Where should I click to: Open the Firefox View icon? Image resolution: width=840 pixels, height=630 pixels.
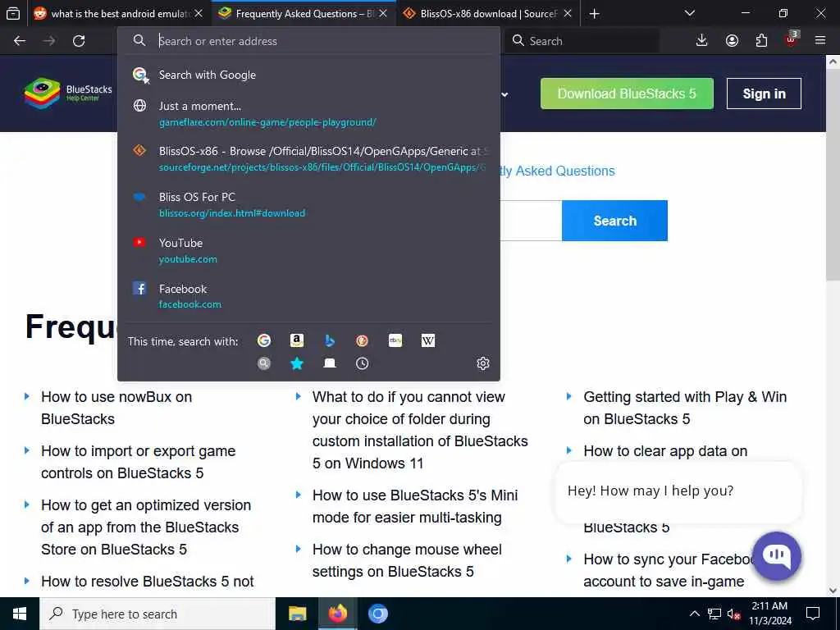(13, 13)
